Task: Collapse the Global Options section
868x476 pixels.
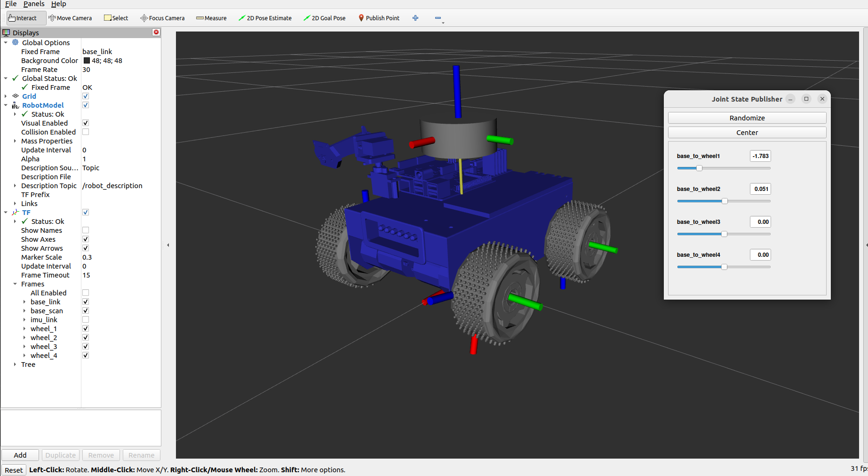Action: 6,42
